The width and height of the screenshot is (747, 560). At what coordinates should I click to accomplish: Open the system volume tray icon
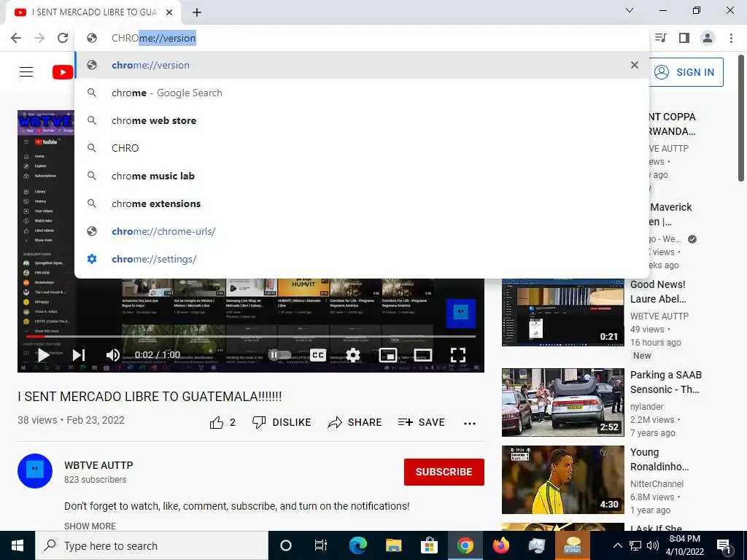coord(653,545)
